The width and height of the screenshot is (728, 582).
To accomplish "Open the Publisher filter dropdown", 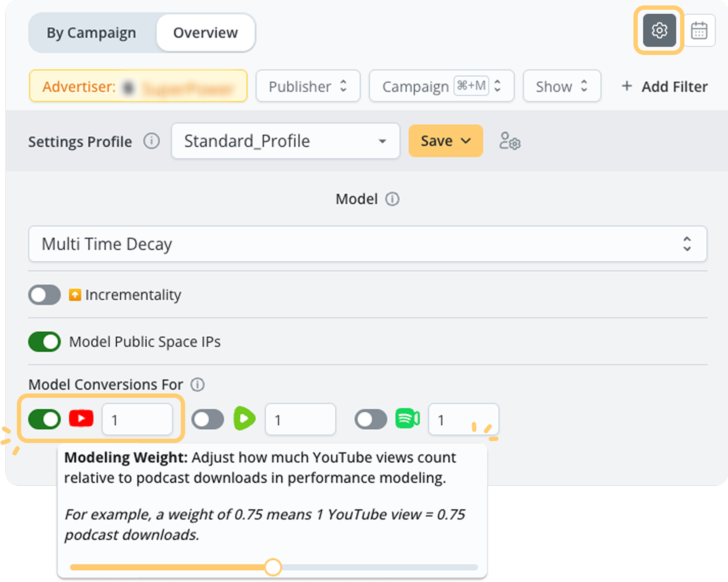I will point(308,86).
